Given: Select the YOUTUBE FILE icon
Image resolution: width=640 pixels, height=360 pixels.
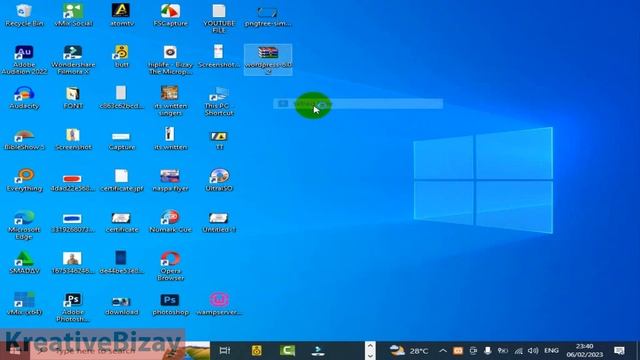Looking at the screenshot, I should pos(219,19).
